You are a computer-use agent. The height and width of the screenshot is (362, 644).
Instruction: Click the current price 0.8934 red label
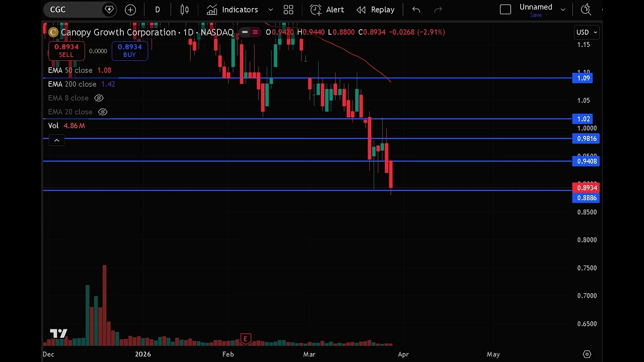click(586, 188)
